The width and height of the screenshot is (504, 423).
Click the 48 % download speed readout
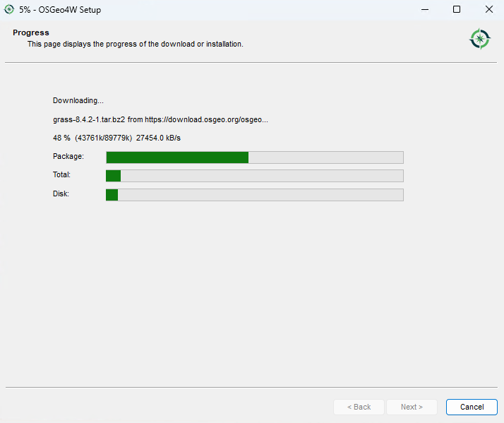coord(121,138)
